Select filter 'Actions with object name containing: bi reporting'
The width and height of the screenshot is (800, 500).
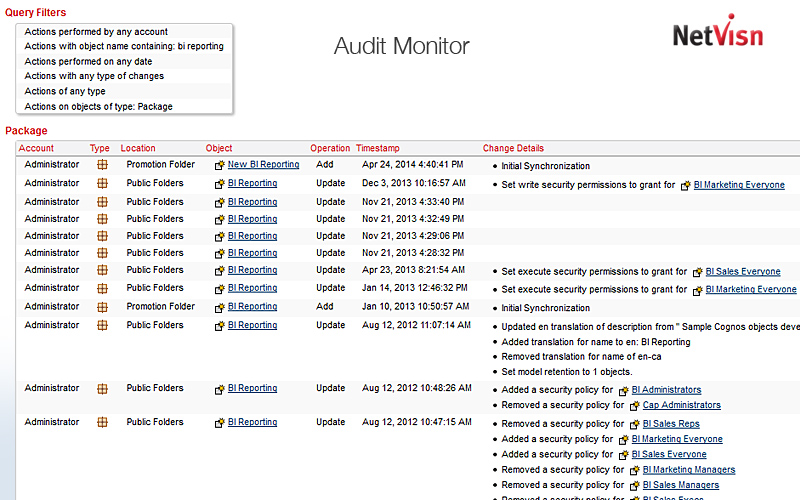(x=124, y=46)
